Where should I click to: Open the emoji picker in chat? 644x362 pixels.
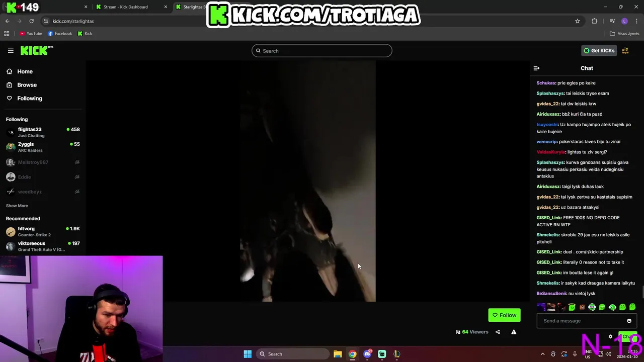pos(629,321)
